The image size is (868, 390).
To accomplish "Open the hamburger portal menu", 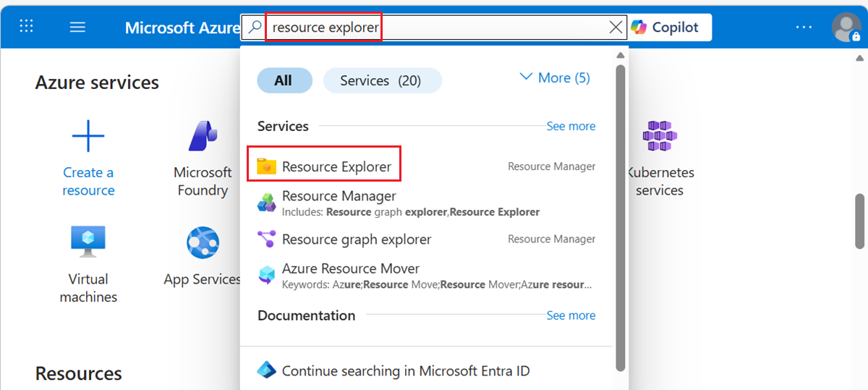I will (x=77, y=27).
